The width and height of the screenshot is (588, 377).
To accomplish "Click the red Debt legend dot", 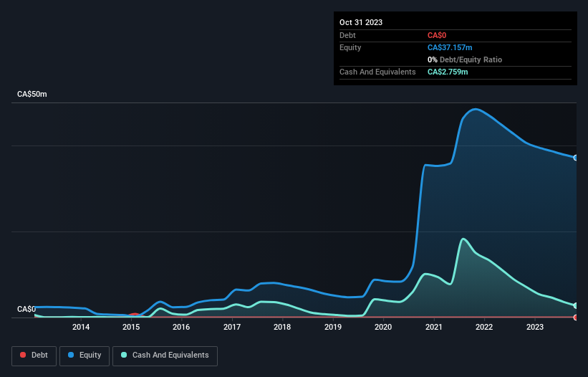I will tap(23, 355).
